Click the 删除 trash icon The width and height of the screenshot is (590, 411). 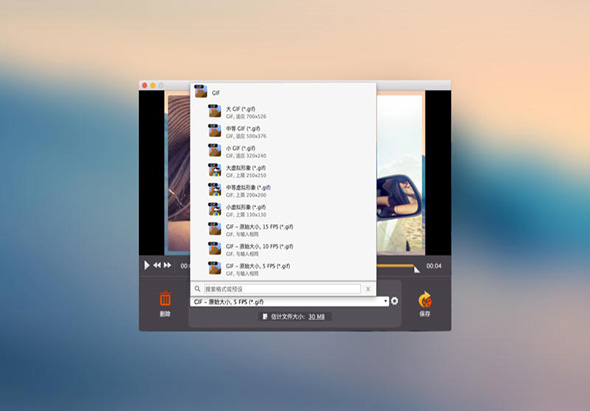click(x=165, y=298)
